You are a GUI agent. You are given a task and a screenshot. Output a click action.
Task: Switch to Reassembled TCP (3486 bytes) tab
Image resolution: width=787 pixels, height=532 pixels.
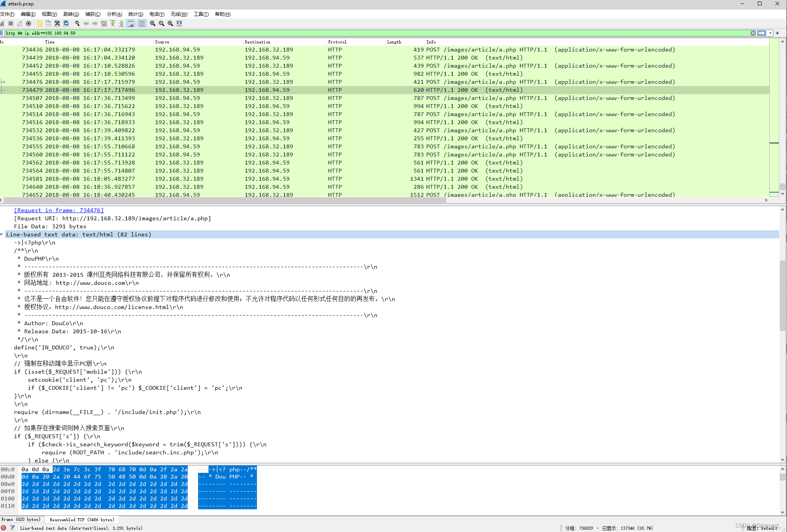82,520
